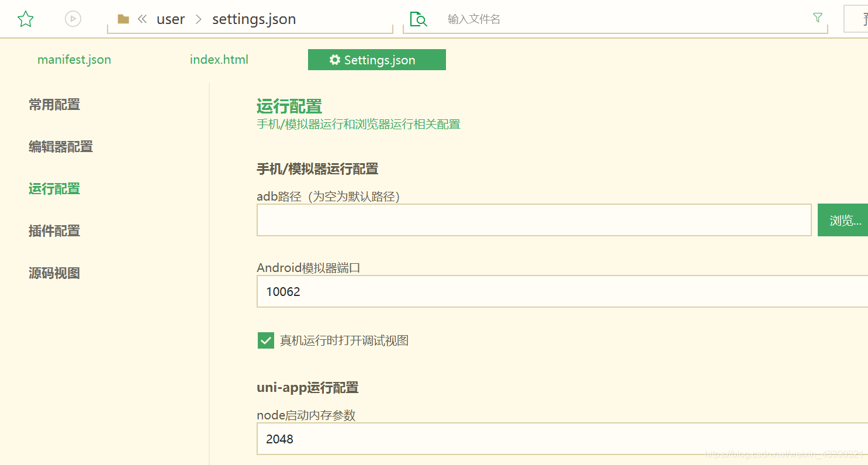Click the Android模拟器端口 label
The width and height of the screenshot is (868, 465).
pyautogui.click(x=309, y=268)
